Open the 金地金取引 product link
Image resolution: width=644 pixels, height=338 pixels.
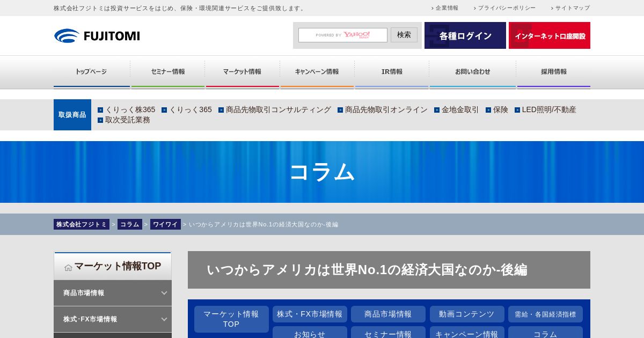(x=457, y=109)
